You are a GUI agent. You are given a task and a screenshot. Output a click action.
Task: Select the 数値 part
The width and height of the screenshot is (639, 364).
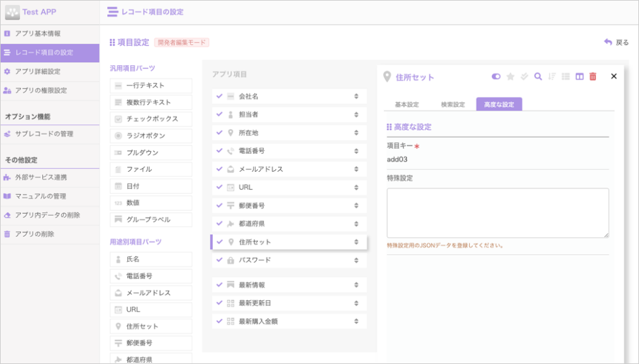[x=151, y=203]
